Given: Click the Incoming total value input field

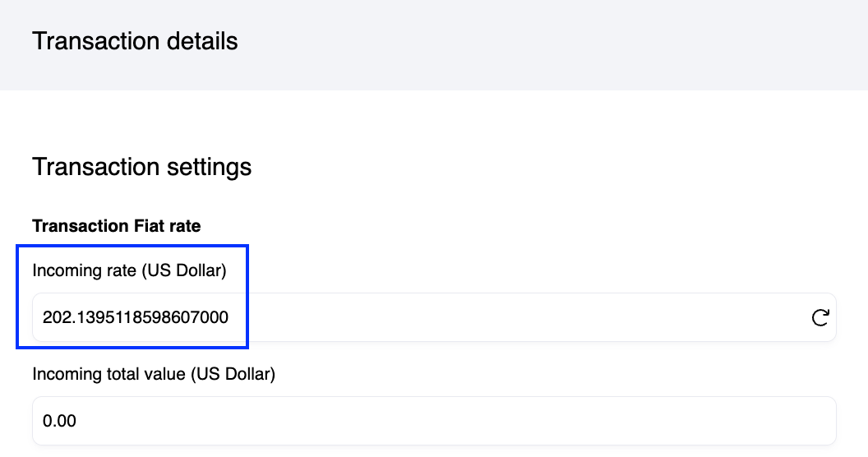Looking at the screenshot, I should click(434, 421).
